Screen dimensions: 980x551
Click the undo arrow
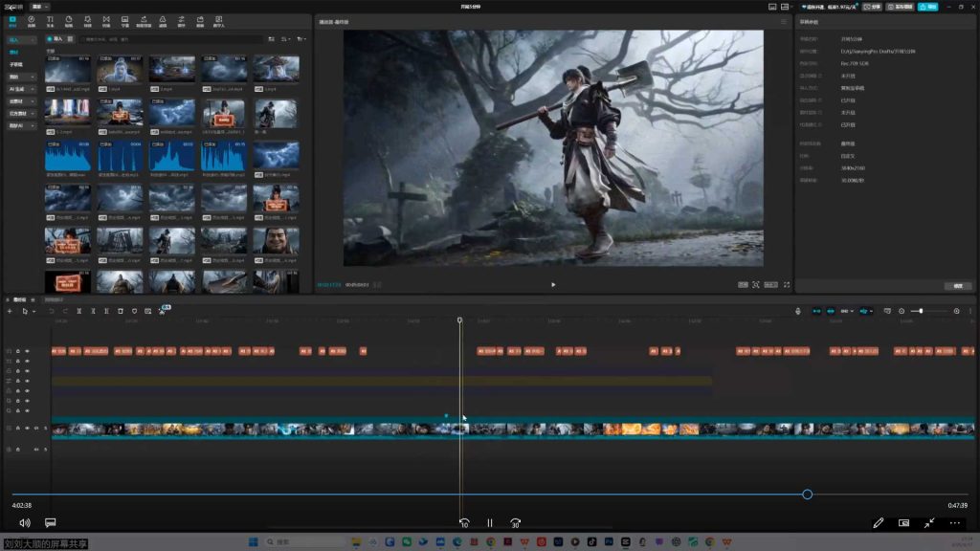pyautogui.click(x=52, y=311)
